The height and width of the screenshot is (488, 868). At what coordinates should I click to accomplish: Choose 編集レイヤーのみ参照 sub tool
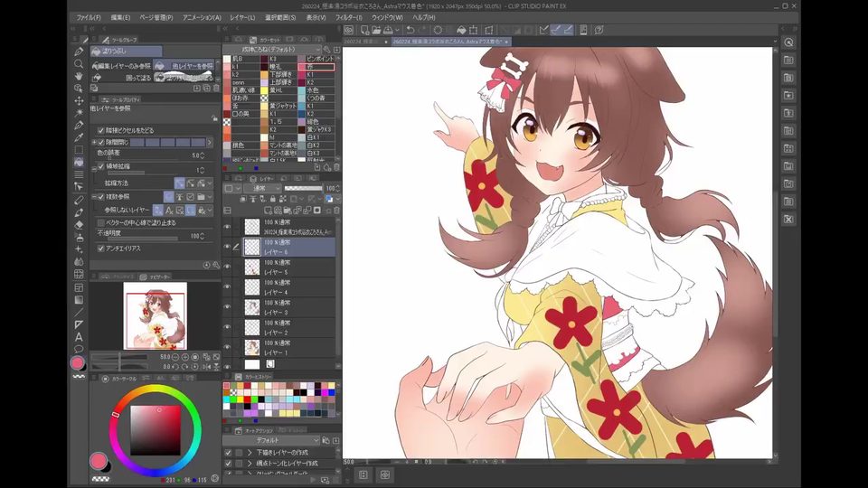(122, 66)
